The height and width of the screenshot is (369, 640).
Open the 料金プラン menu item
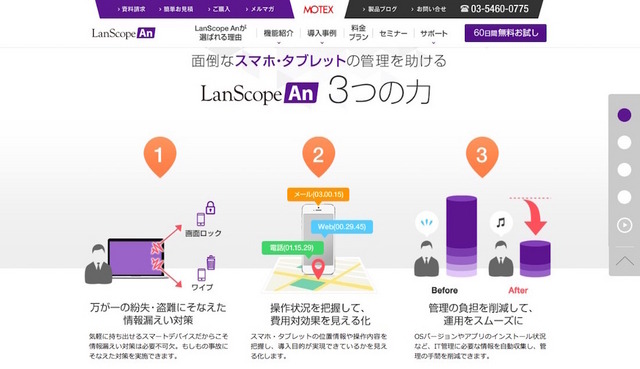tap(358, 33)
